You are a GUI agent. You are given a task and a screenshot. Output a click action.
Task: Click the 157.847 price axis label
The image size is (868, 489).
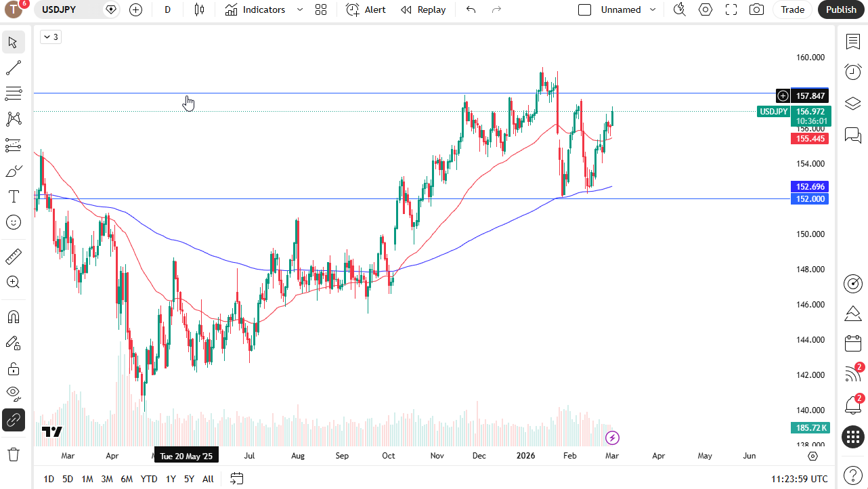(809, 96)
